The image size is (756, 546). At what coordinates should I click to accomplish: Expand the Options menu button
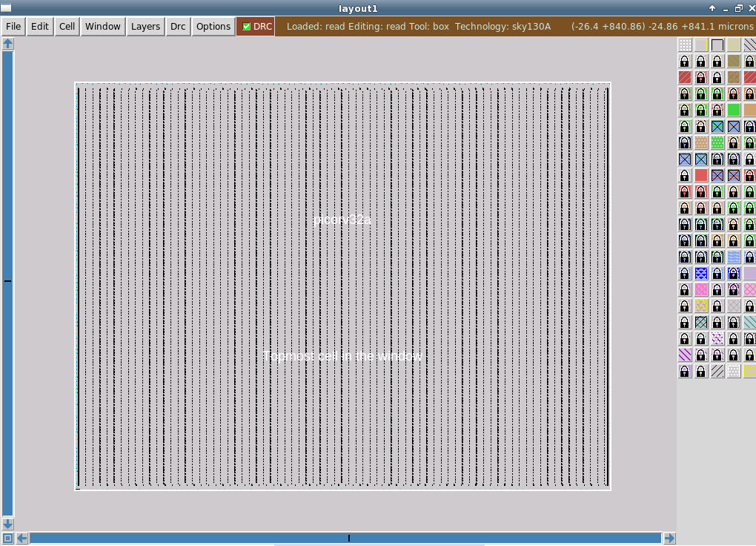(213, 27)
